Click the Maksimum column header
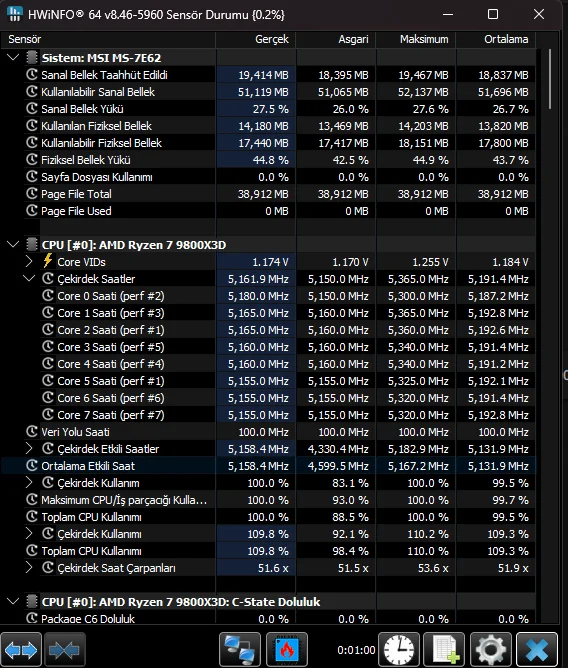568x668 pixels. tap(415, 39)
